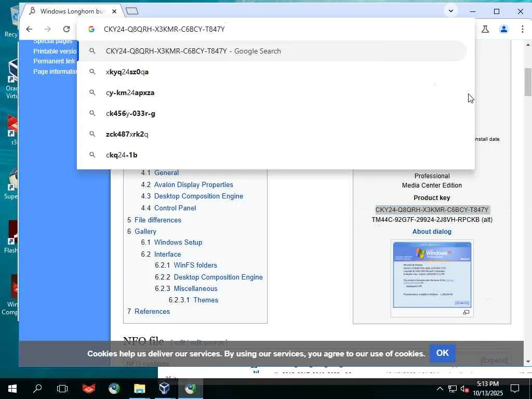Open the notification center icon
The image size is (532, 399).
click(x=515, y=389)
